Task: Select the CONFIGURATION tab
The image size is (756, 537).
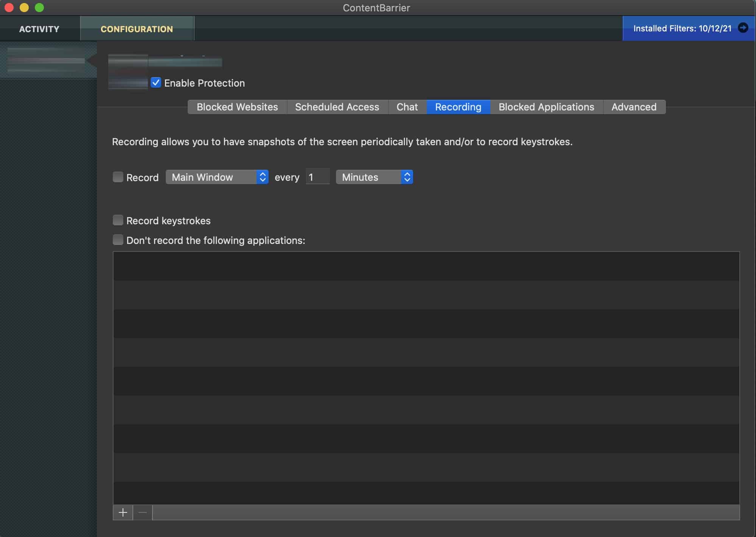Action: (137, 29)
